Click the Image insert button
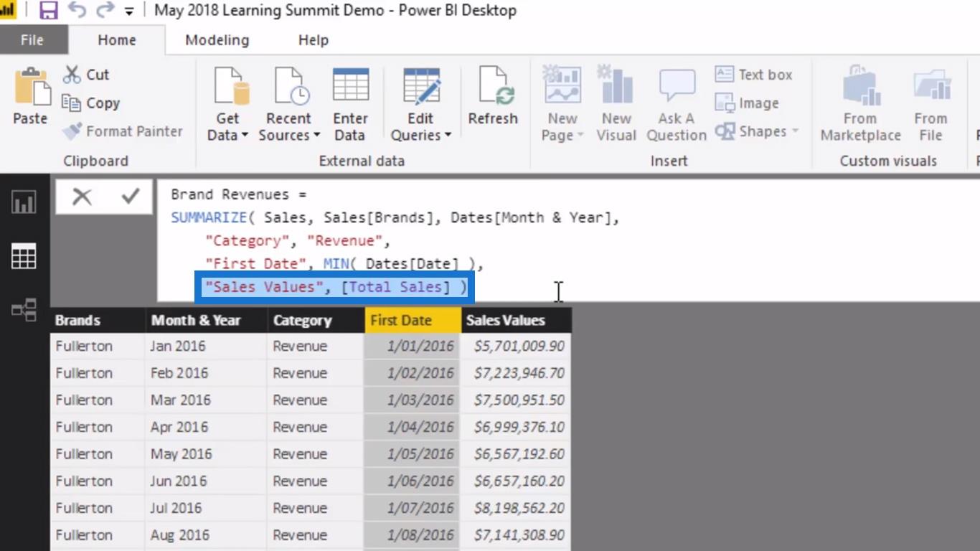This screenshot has height=551, width=980. click(x=747, y=103)
